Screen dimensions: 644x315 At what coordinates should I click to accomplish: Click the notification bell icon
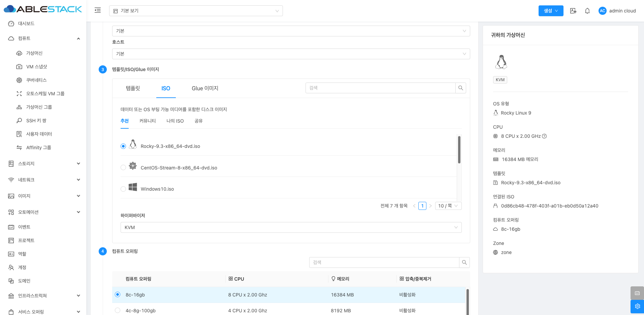point(587,11)
